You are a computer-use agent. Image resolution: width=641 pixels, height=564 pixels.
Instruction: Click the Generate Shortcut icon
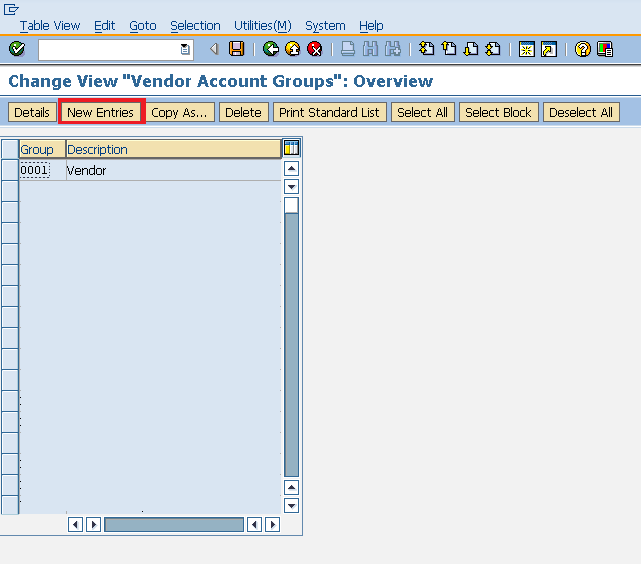pyautogui.click(x=549, y=49)
